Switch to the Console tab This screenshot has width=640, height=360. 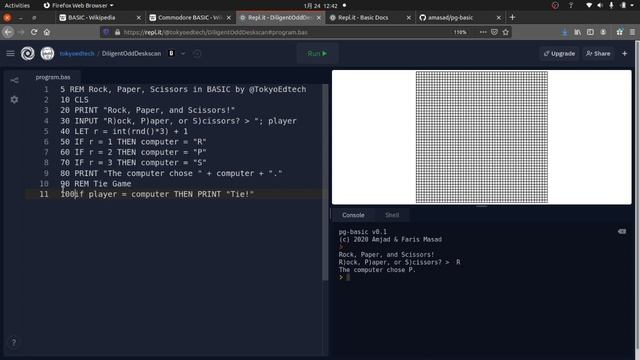click(353, 215)
